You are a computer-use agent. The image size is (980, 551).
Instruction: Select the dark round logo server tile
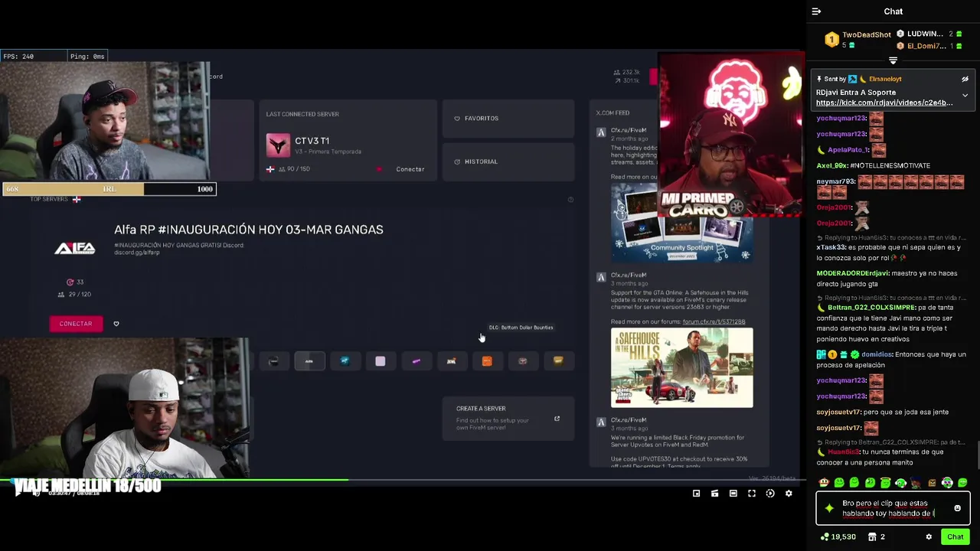pyautogui.click(x=274, y=361)
